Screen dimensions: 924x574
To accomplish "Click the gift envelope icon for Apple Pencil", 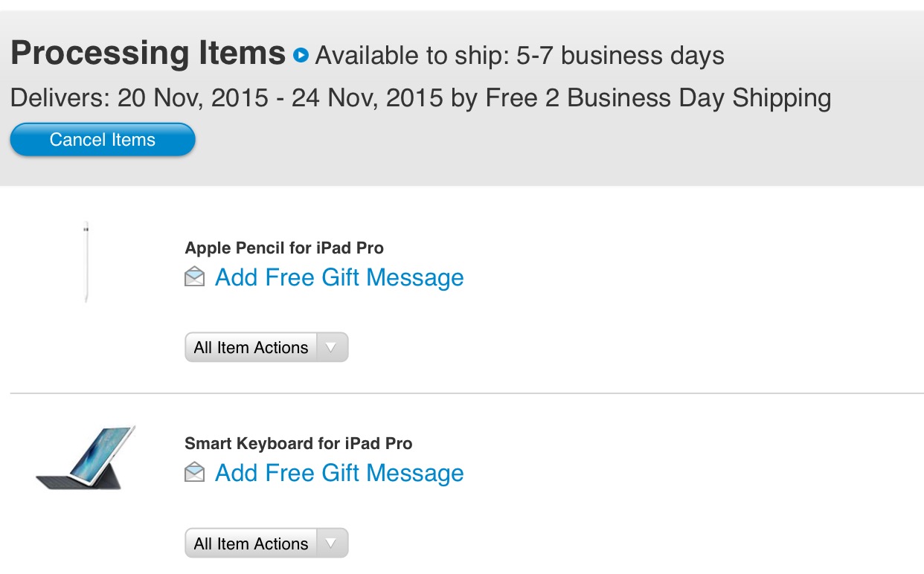I will point(193,277).
